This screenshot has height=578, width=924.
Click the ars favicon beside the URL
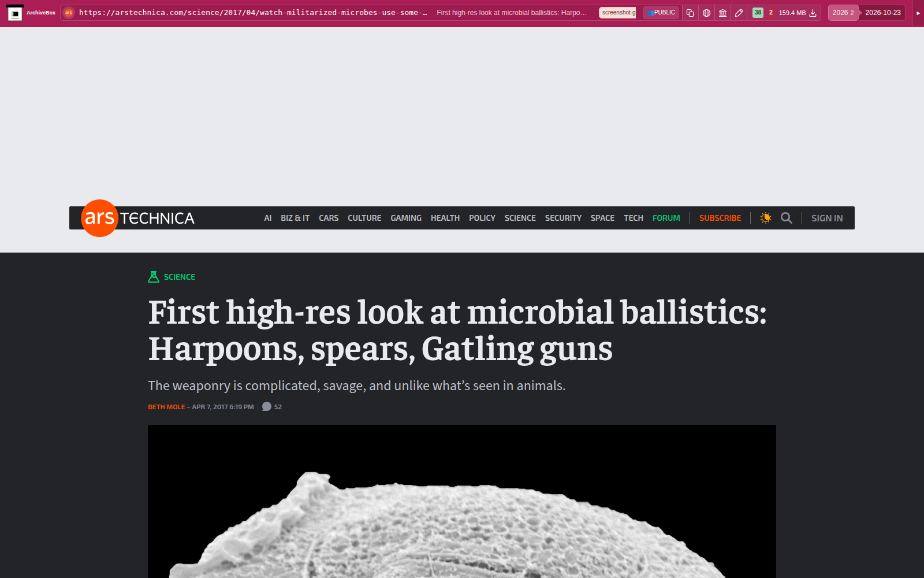point(69,13)
